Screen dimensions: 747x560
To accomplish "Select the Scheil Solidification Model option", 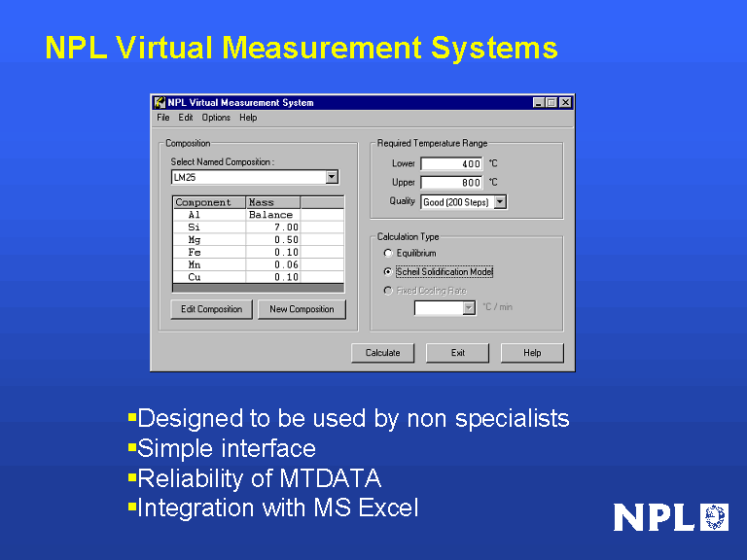I will point(389,272).
